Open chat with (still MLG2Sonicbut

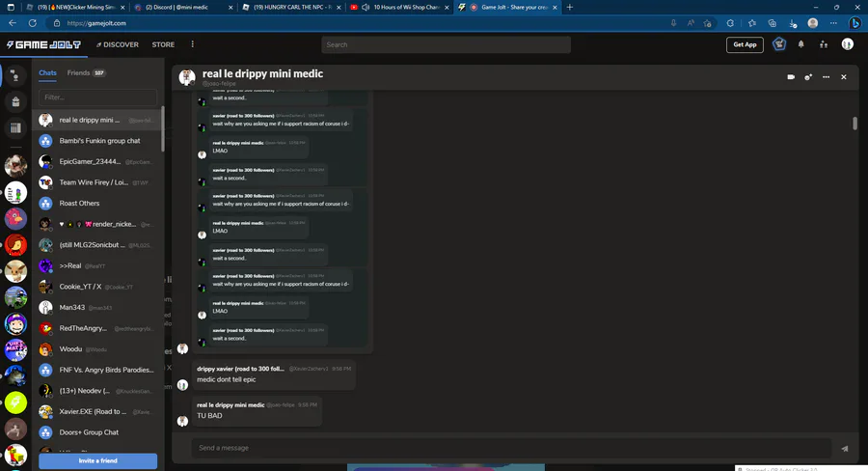(97, 245)
